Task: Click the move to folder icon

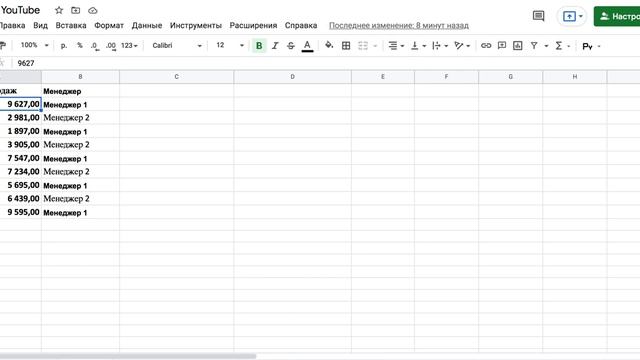Action: (76, 10)
